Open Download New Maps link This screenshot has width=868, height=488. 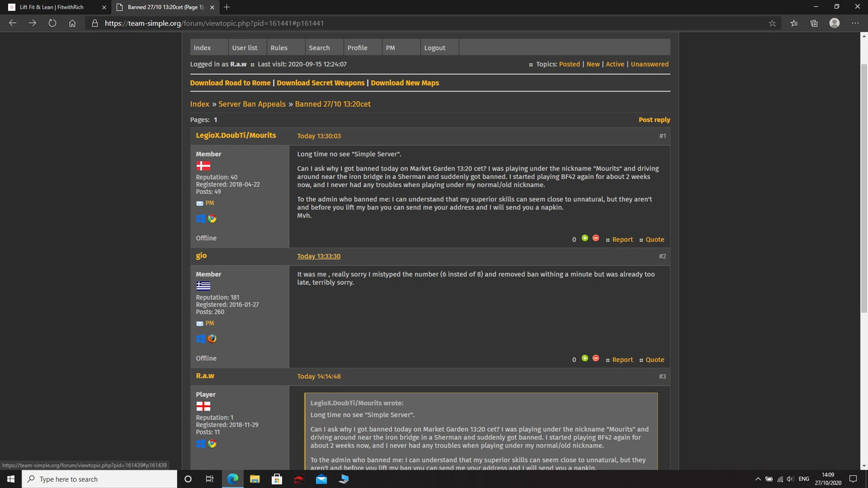[x=405, y=83]
